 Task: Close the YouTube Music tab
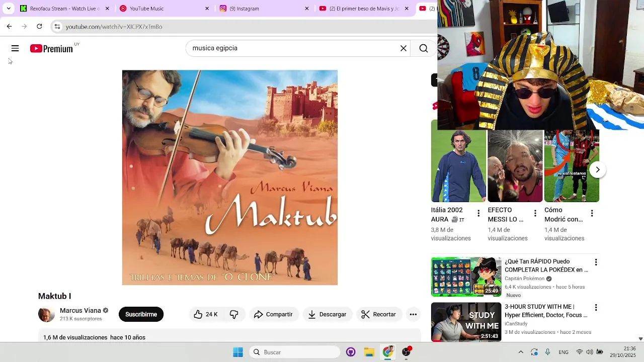pyautogui.click(x=207, y=9)
